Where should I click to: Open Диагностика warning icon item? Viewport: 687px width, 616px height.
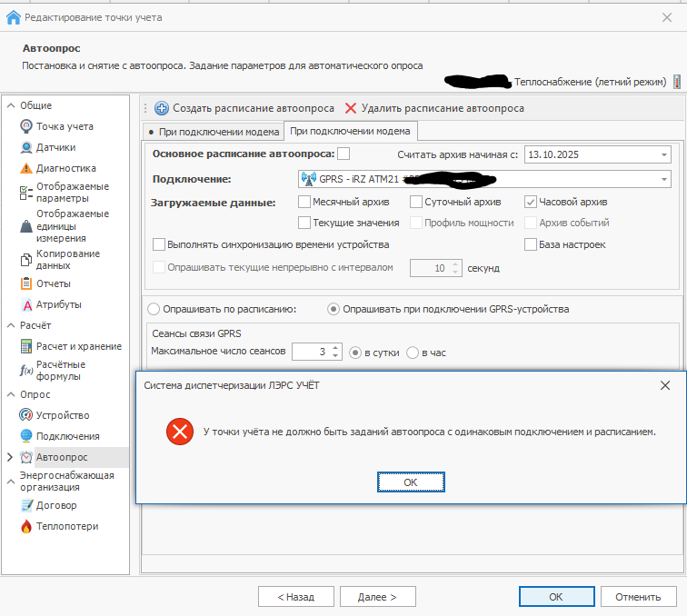tap(27, 168)
